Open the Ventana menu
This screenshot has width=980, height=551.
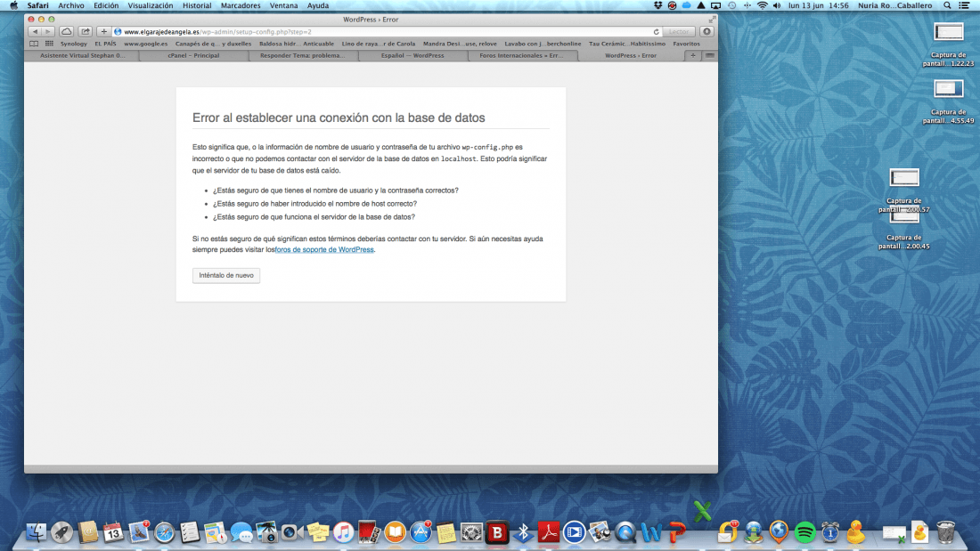283,5
